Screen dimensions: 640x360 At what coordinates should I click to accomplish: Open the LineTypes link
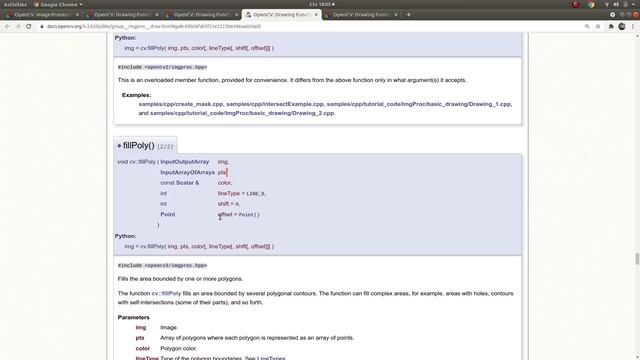click(x=271, y=358)
